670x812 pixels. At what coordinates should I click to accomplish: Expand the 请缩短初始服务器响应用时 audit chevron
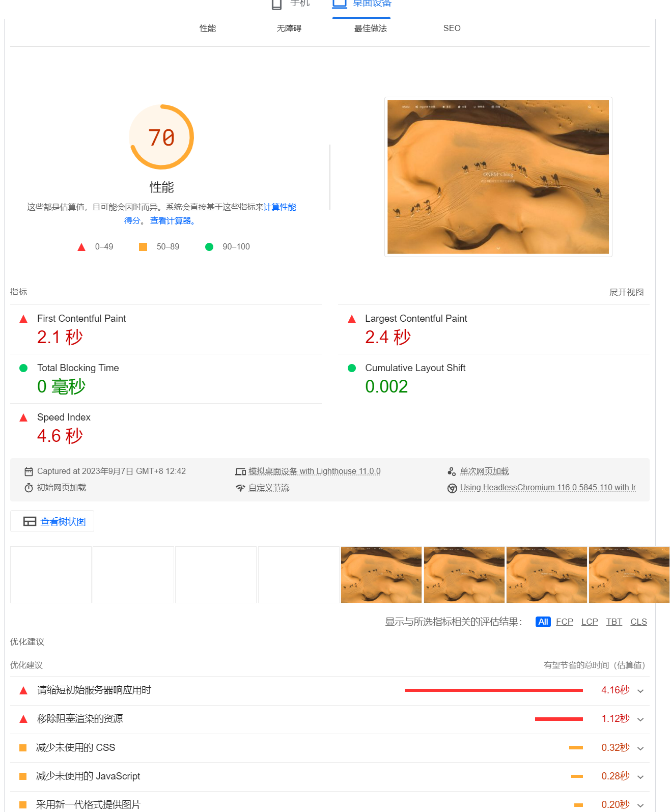(640, 691)
